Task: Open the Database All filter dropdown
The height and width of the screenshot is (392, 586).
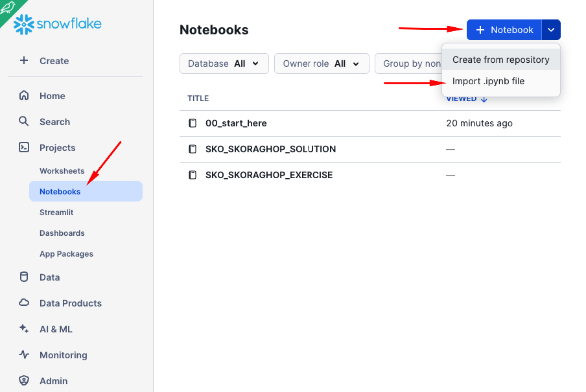Action: (x=224, y=63)
